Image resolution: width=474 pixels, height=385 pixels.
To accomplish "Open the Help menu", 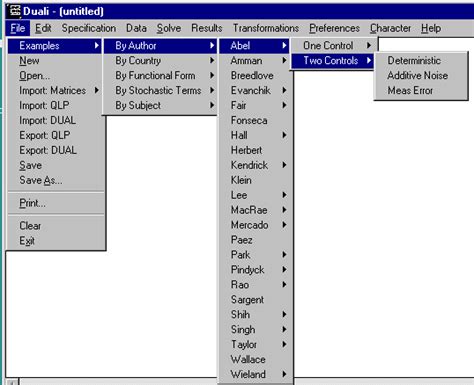I will pos(431,28).
